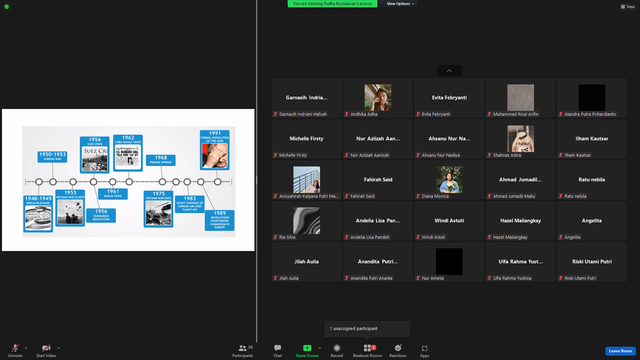Click the 1989 revolutions label on slide
The height and width of the screenshot is (360, 640).
[220, 220]
